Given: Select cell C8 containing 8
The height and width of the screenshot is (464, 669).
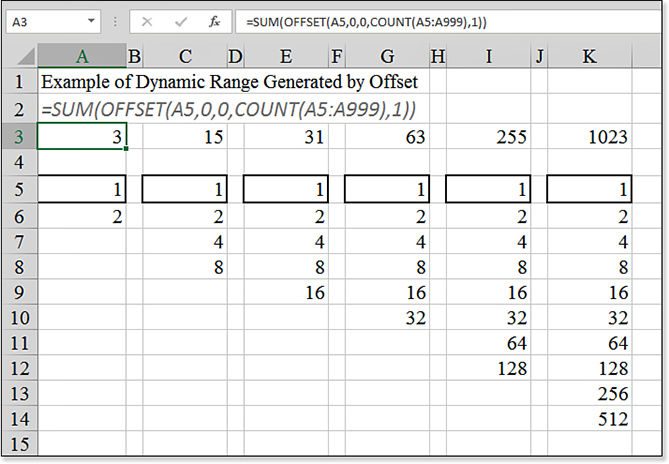Looking at the screenshot, I should [x=185, y=267].
